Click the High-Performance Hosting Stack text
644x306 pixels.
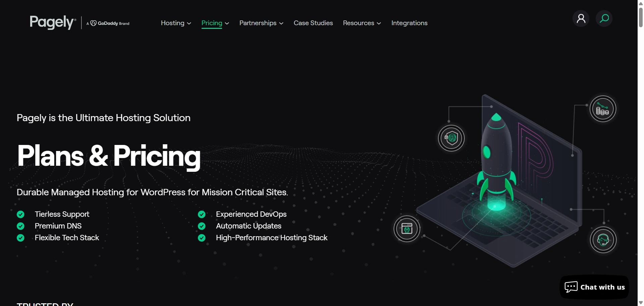click(x=272, y=238)
